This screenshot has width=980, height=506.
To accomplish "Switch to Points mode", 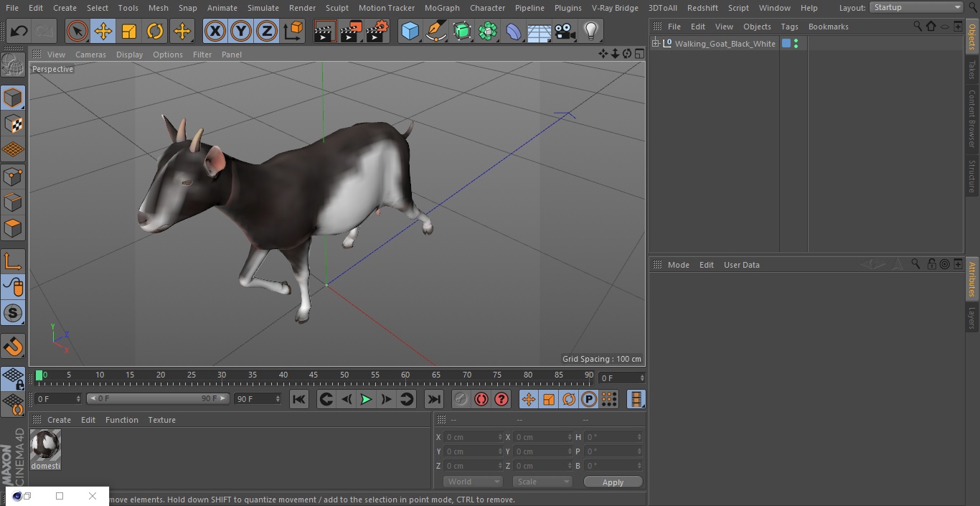I will tap(13, 177).
